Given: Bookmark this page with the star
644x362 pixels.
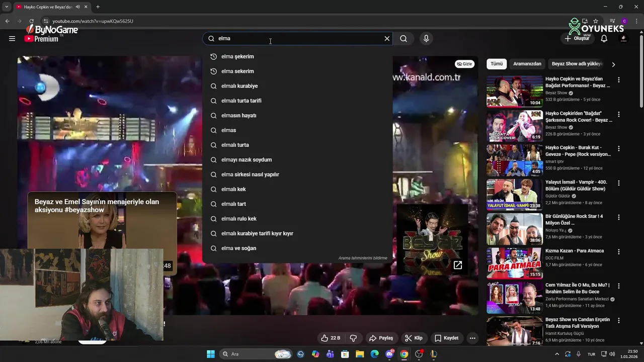Looking at the screenshot, I should [596, 21].
